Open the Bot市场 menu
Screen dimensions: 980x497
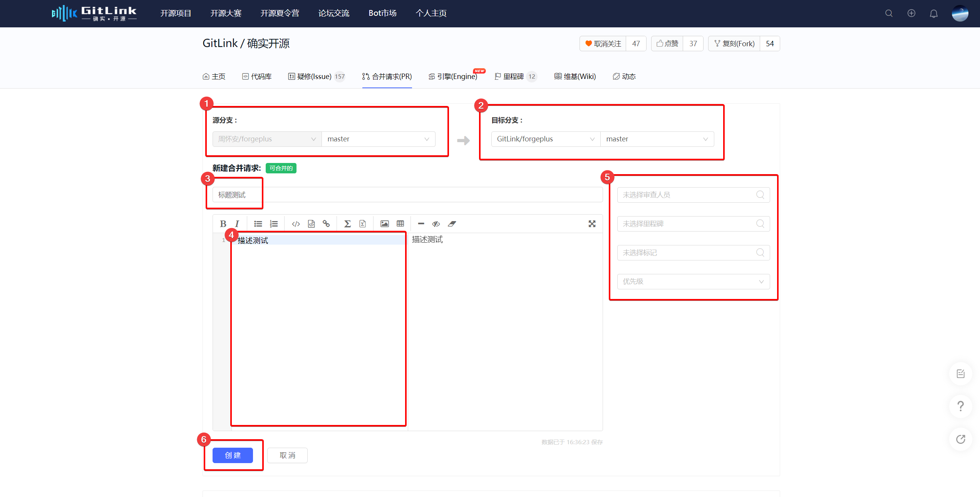click(382, 13)
